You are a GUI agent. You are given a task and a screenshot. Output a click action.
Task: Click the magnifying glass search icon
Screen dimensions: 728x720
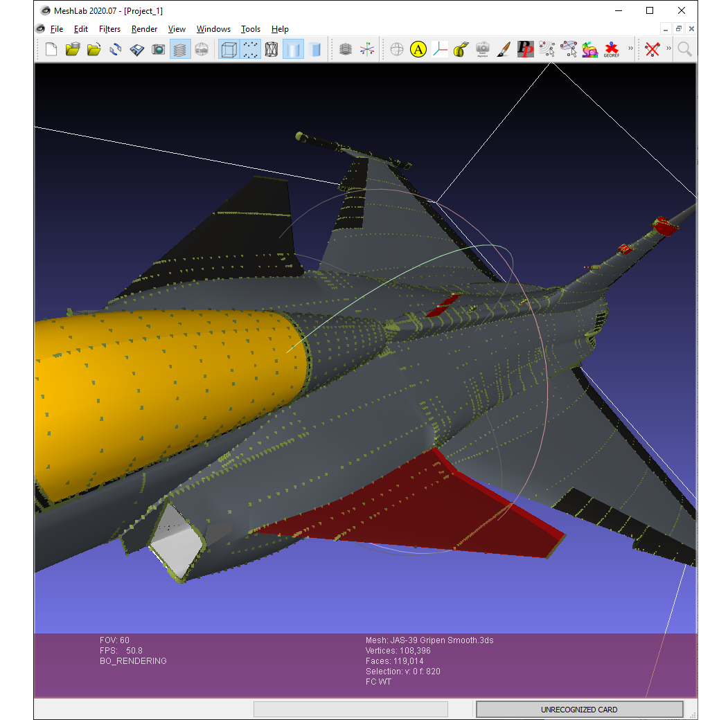(684, 49)
